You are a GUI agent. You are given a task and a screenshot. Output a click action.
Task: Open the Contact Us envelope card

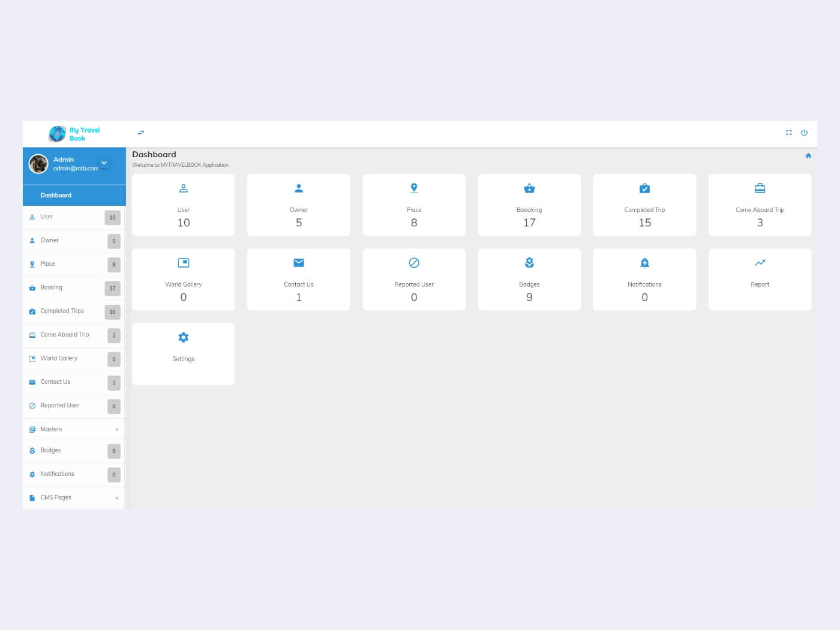(x=299, y=278)
